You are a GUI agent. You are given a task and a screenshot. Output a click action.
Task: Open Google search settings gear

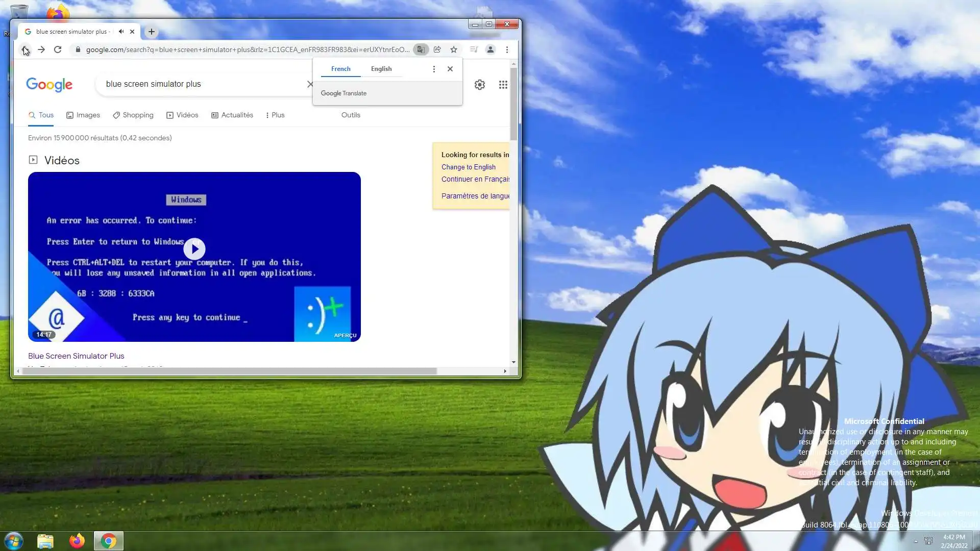(x=479, y=85)
